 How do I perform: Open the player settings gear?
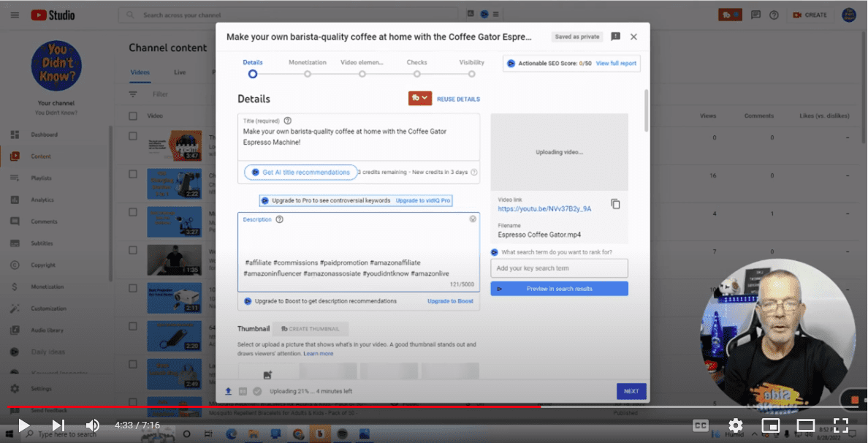(x=736, y=425)
